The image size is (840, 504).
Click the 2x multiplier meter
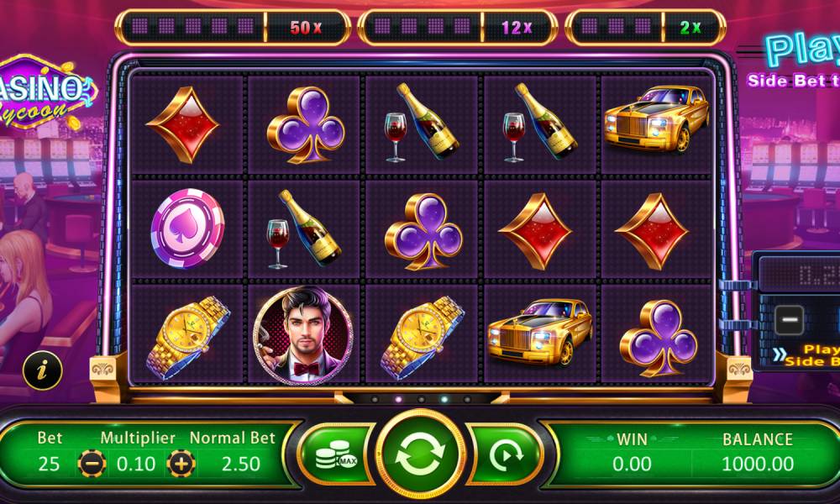645,27
